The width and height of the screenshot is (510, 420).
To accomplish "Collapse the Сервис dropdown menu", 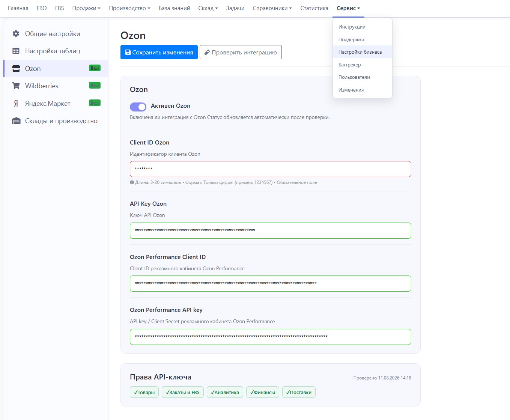I will [x=348, y=8].
